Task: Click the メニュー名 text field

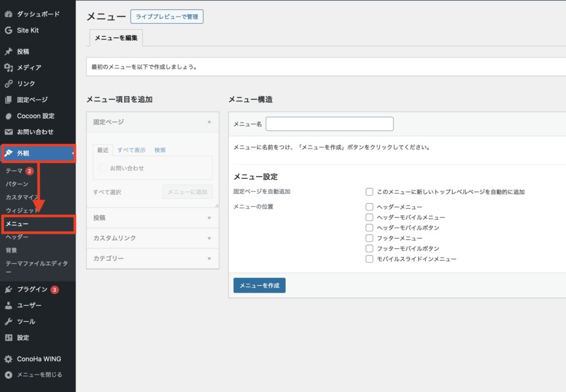Action: click(329, 124)
